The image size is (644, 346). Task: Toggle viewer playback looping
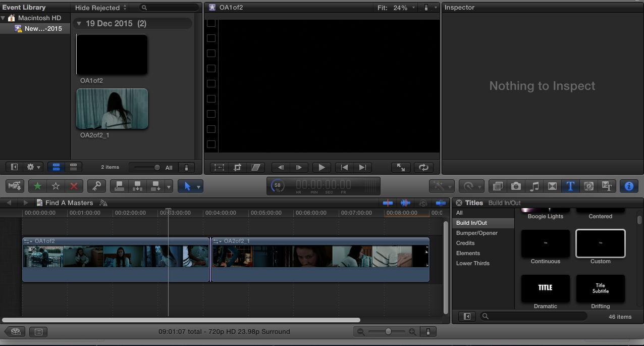pyautogui.click(x=423, y=167)
